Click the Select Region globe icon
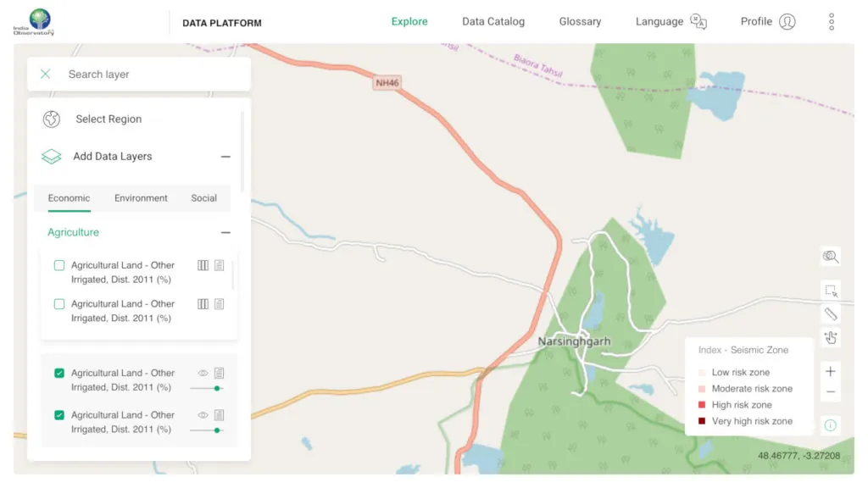The image size is (868, 488). (x=52, y=119)
